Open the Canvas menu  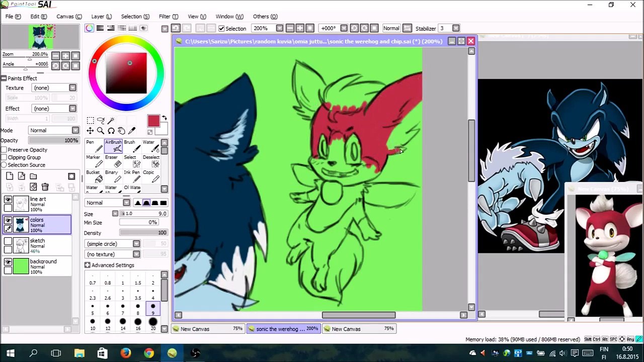69,17
